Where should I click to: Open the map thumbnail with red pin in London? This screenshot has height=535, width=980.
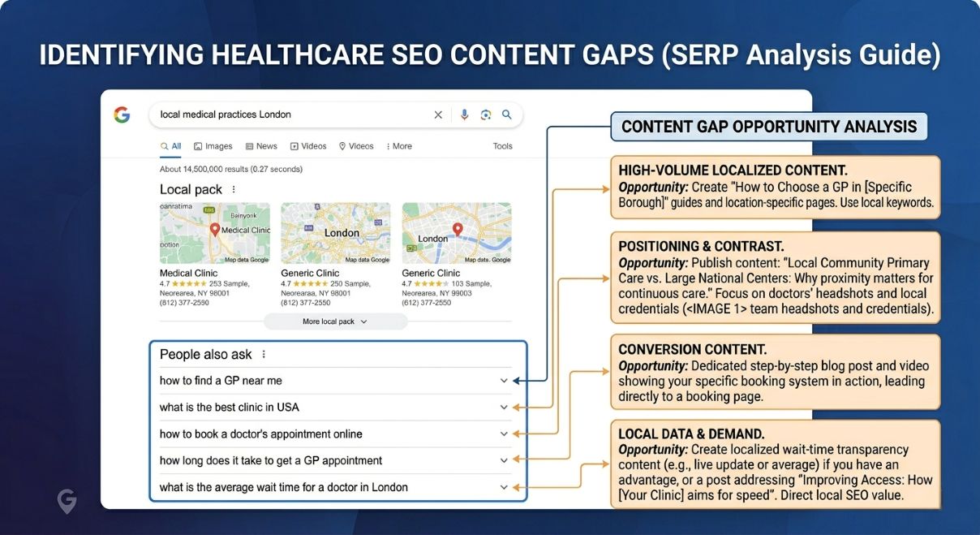pos(457,234)
